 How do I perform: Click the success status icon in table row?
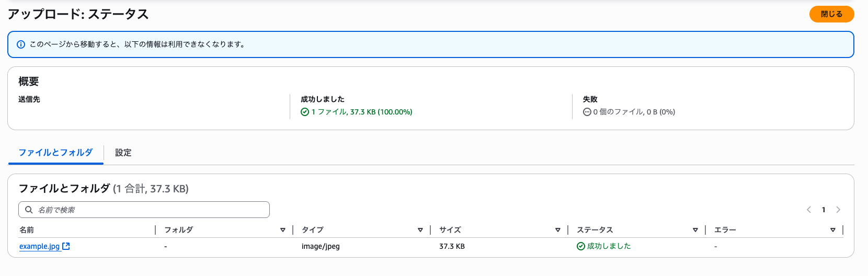(581, 246)
